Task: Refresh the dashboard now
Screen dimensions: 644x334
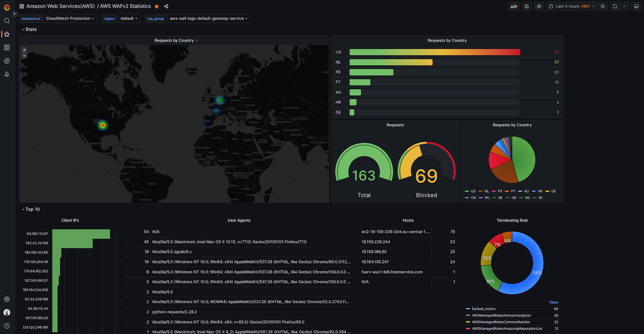Action: (614, 6)
